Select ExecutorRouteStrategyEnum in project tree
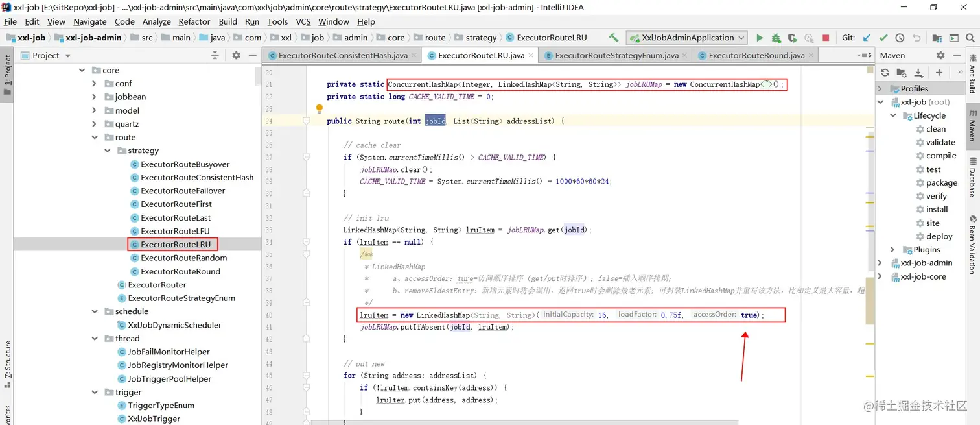 click(x=181, y=298)
